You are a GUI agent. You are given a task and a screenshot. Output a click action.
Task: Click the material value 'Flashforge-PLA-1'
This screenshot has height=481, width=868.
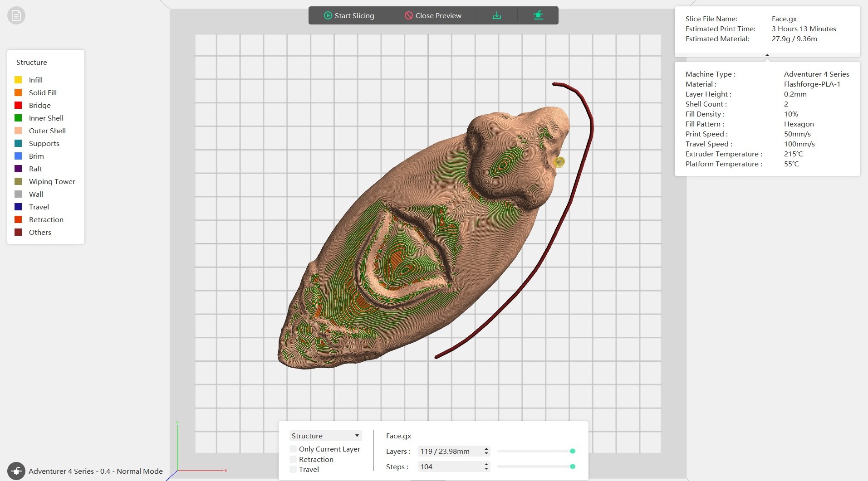tap(812, 84)
